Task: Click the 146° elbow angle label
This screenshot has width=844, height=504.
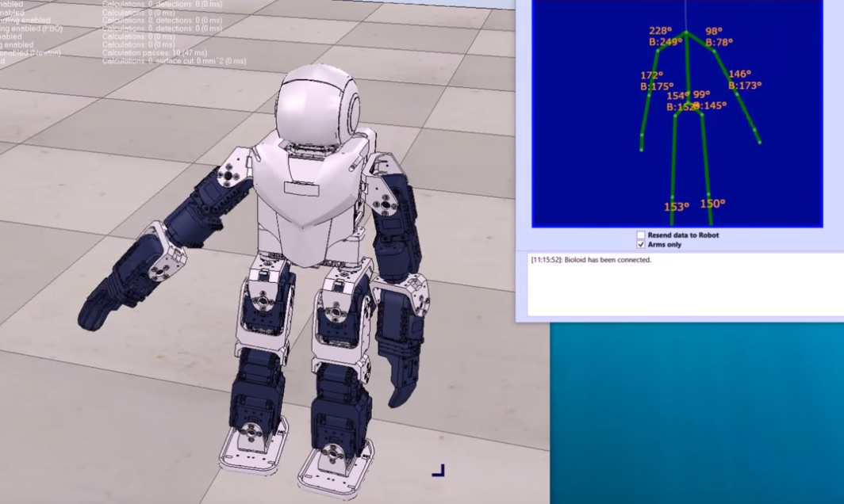Action: 739,74
